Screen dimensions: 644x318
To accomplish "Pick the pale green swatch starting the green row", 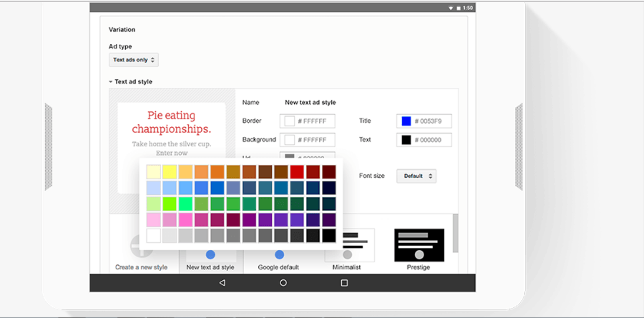I will coord(153,204).
